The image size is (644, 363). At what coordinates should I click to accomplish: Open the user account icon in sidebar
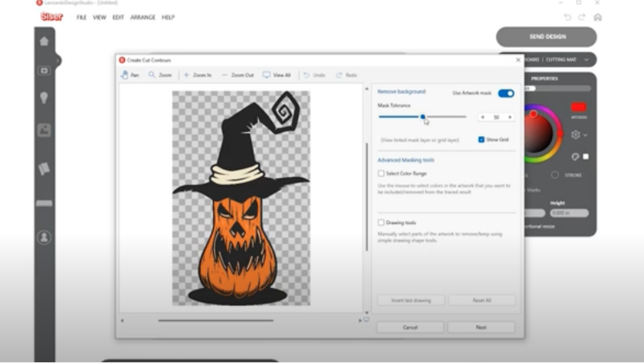(44, 237)
